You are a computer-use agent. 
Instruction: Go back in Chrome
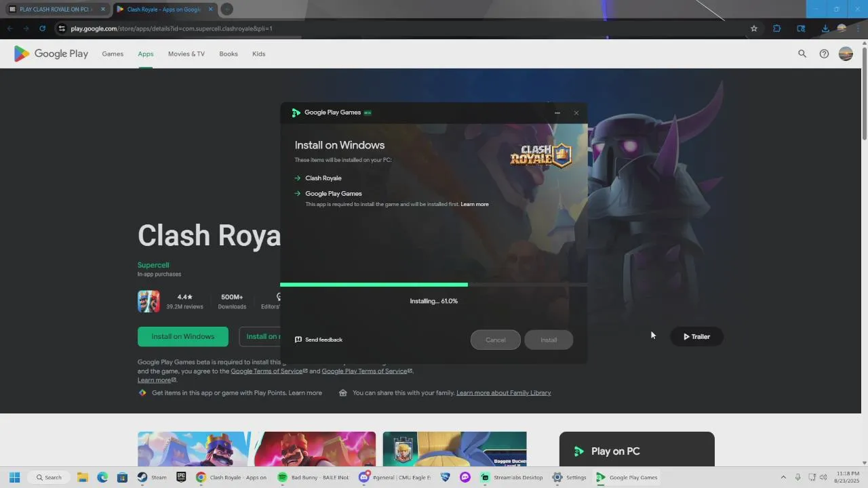[x=9, y=28]
